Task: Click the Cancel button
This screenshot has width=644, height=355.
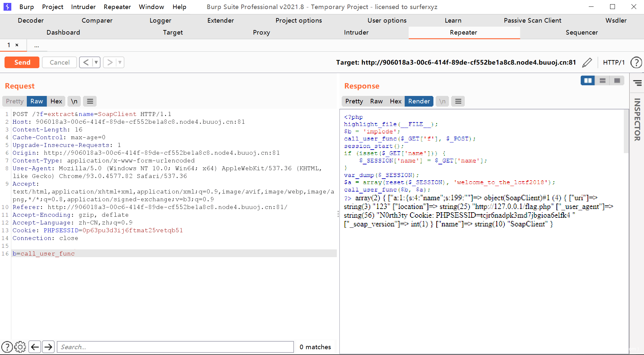Action: [x=59, y=62]
